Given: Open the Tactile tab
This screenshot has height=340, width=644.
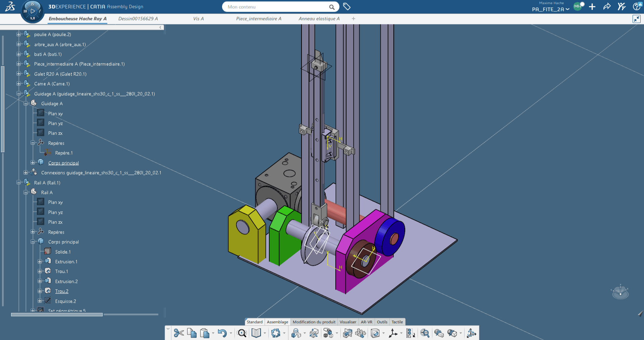Looking at the screenshot, I should click(x=397, y=322).
